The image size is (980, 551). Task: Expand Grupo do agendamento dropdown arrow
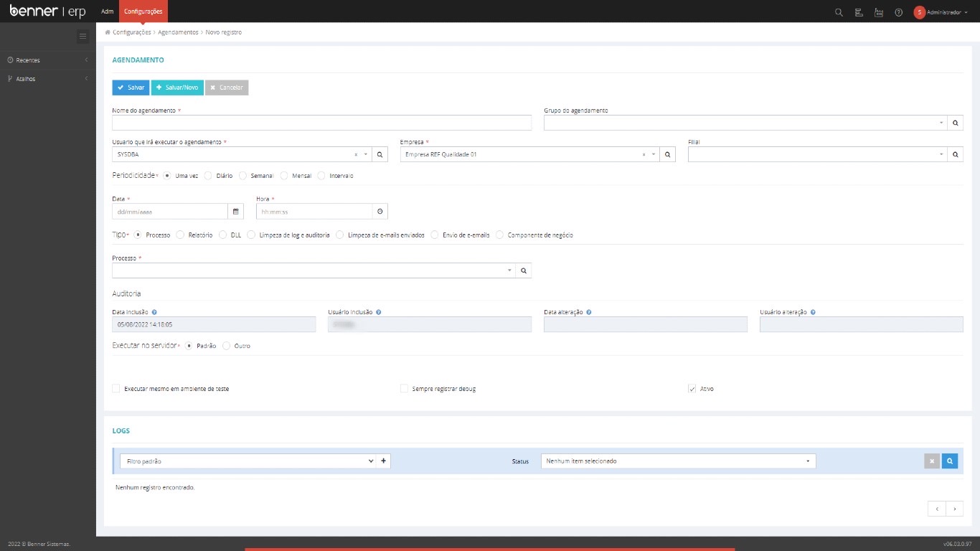(x=941, y=123)
